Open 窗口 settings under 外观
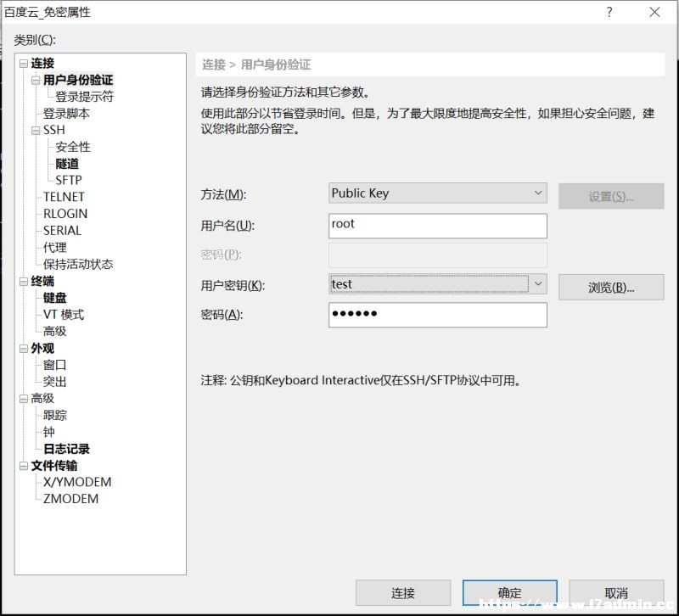The width and height of the screenshot is (679, 616). 54,365
